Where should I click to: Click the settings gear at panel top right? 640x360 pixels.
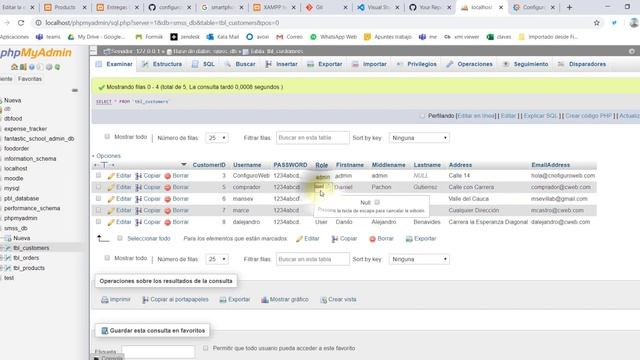[x=632, y=51]
